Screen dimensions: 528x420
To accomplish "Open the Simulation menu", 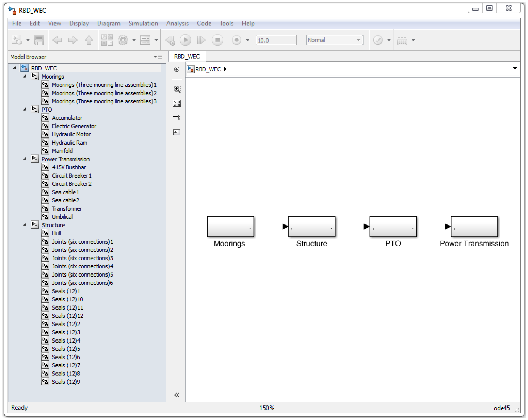I will [143, 24].
